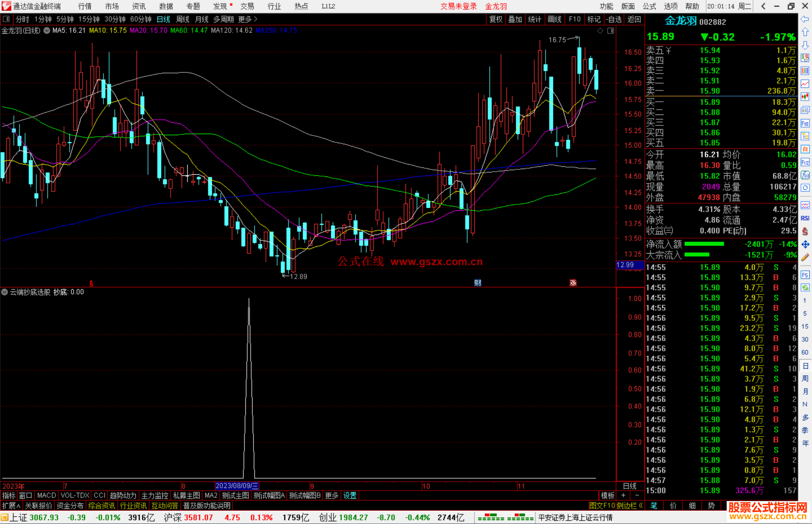Select the pencil drawing tool icon
The width and height of the screenshot is (812, 524).
805,257
